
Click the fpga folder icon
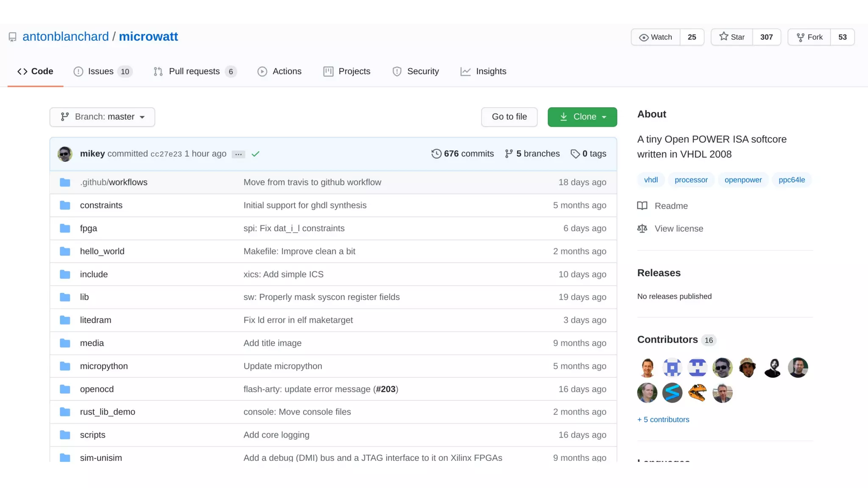coord(65,228)
